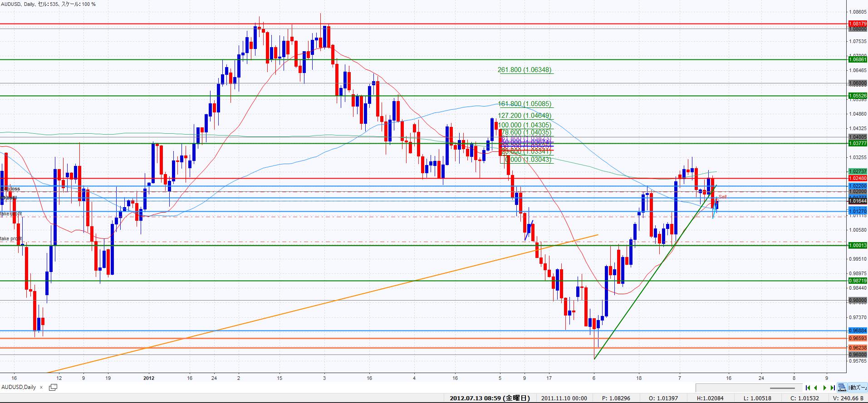Image resolution: width=868 pixels, height=403 pixels.
Task: Click the 261.800 (1.06348) Fibonacci label
Action: [x=525, y=70]
